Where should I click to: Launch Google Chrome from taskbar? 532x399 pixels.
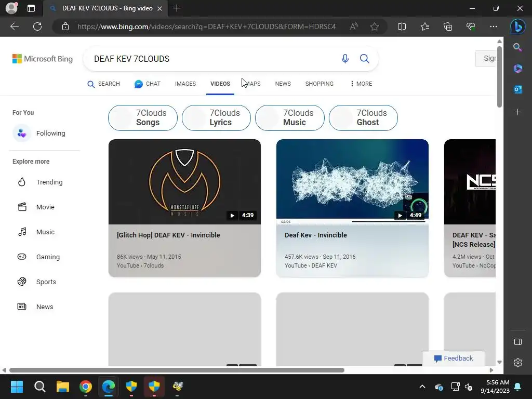pos(86,387)
